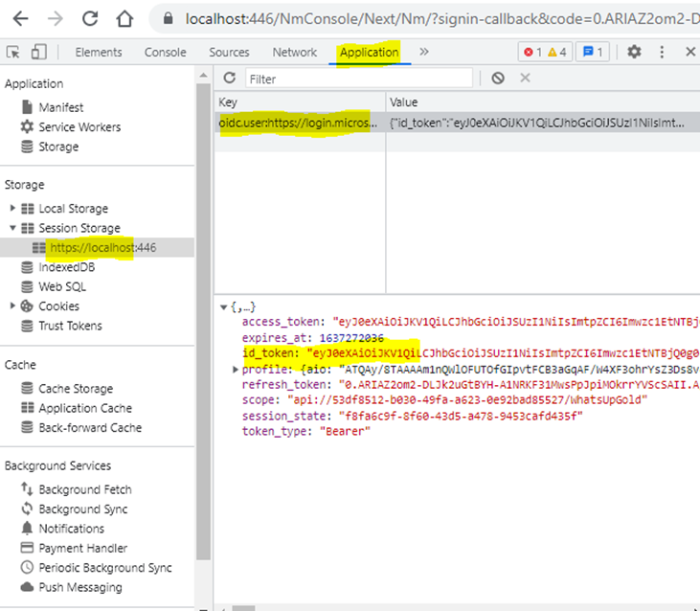Close the DevTools panel

tap(690, 52)
